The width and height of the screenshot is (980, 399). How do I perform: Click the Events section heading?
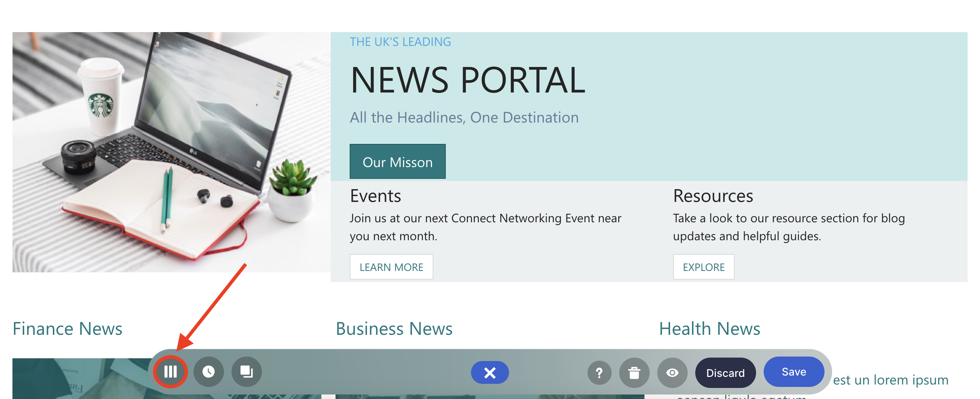click(x=375, y=196)
